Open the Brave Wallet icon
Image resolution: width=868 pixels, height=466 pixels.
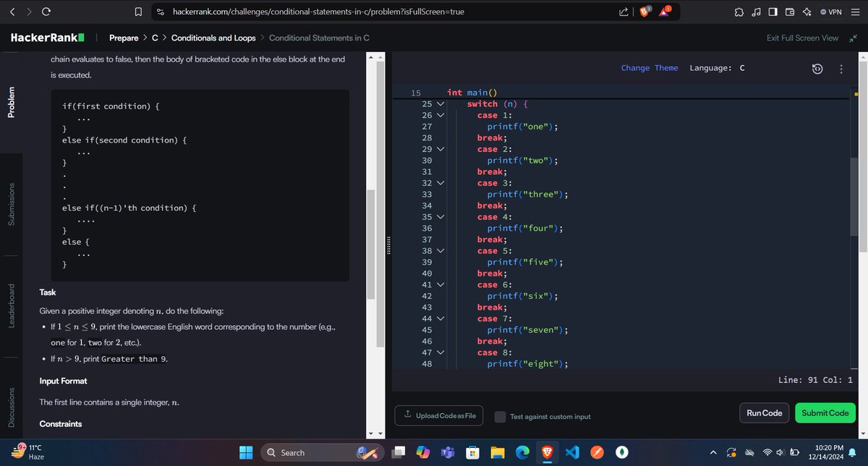pyautogui.click(x=790, y=12)
